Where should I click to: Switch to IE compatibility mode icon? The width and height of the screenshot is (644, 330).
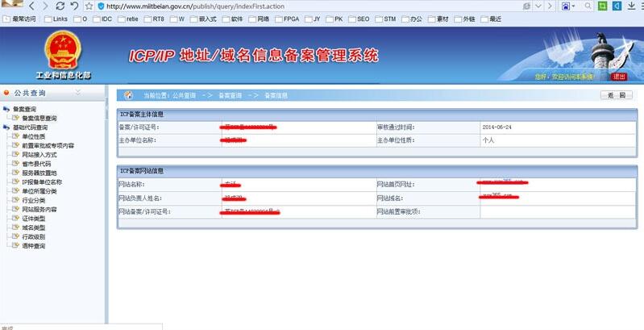pyautogui.click(x=526, y=6)
